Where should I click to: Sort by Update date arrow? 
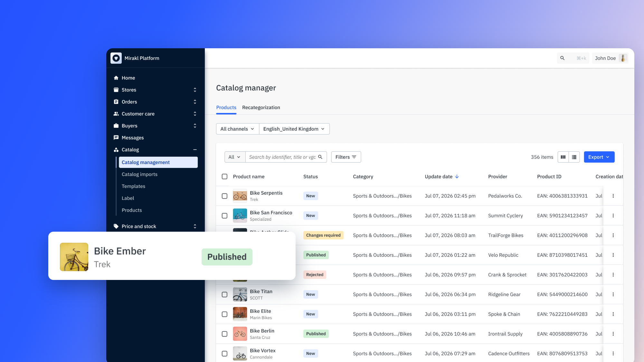pos(457,176)
